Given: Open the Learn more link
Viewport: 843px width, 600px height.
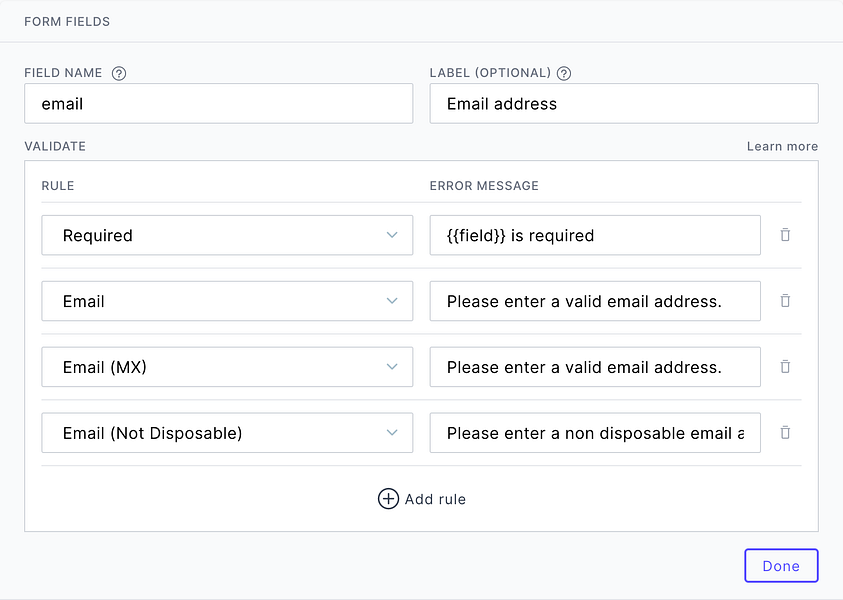Looking at the screenshot, I should [x=782, y=146].
